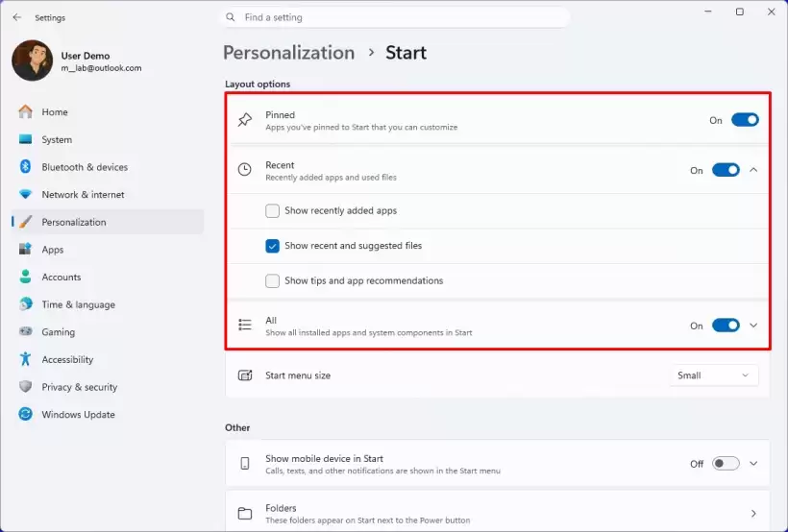Click the Pinned row title text
The height and width of the screenshot is (532, 788).
point(280,115)
